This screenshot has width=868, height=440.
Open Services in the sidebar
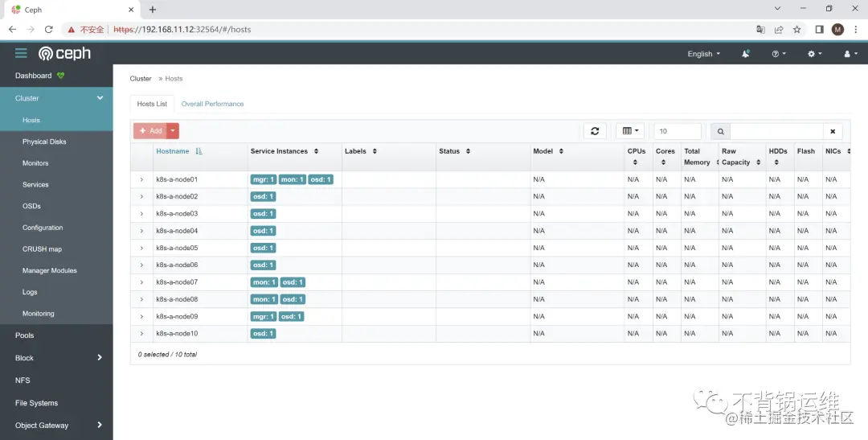coord(35,184)
